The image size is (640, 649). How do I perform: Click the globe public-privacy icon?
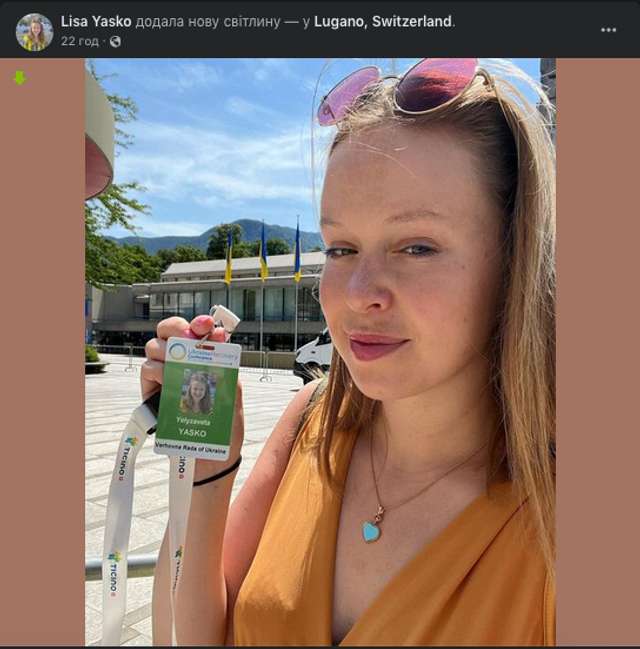pos(115,41)
